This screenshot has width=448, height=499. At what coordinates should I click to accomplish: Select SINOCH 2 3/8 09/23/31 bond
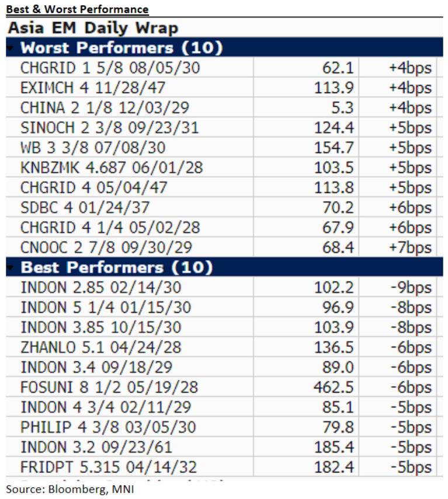(x=109, y=127)
